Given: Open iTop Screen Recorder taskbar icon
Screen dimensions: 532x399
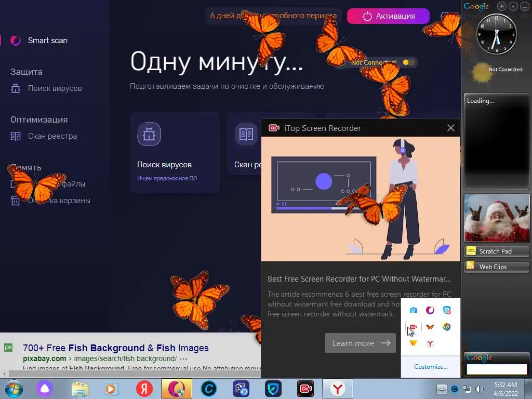Looking at the screenshot, I should pos(305,389).
